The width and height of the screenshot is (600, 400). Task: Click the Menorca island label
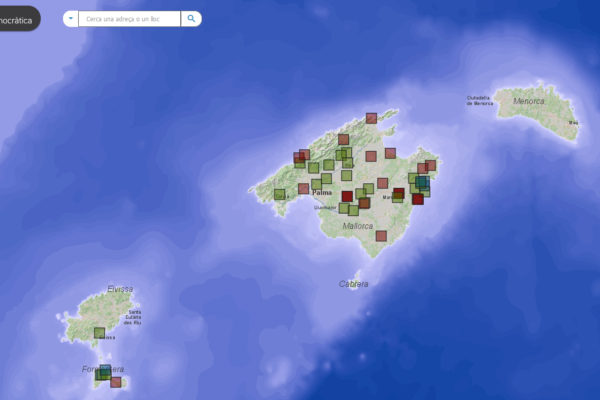pos(529,101)
